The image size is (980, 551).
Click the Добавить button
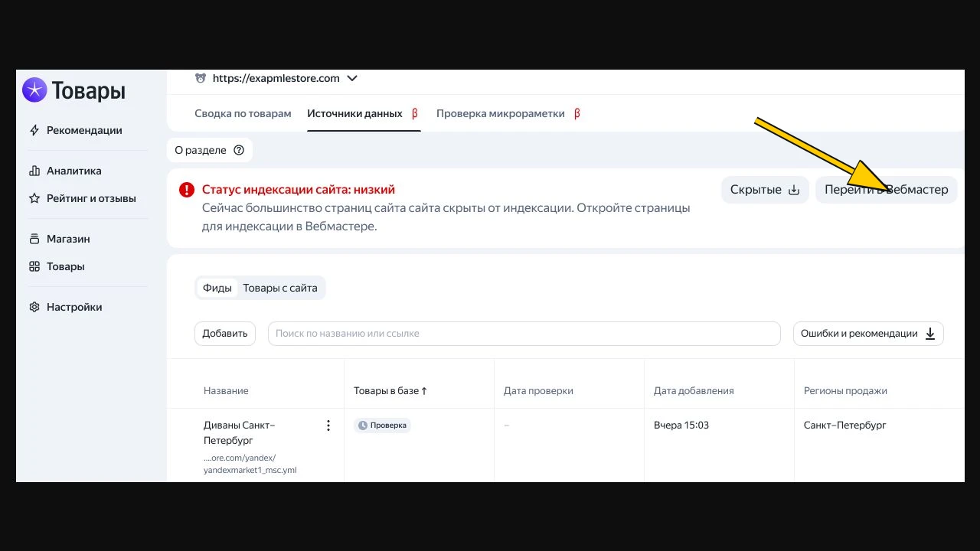(225, 334)
